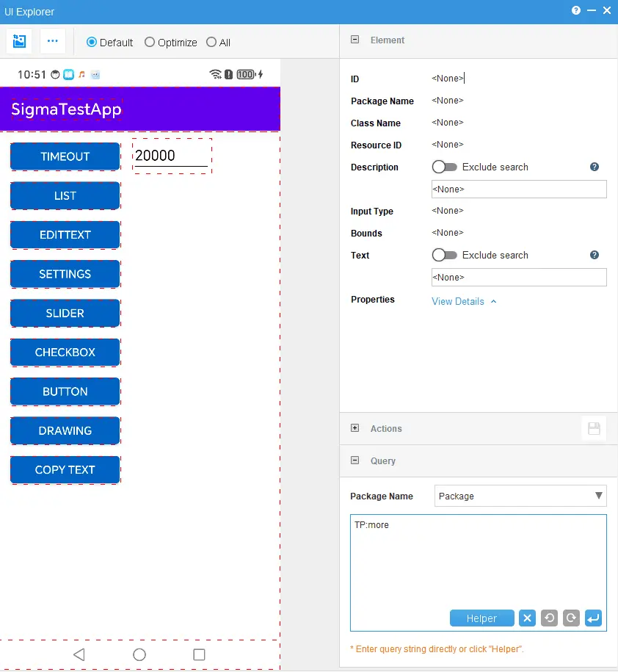Tap the LIST button in app
The width and height of the screenshot is (618, 672).
pos(65,195)
